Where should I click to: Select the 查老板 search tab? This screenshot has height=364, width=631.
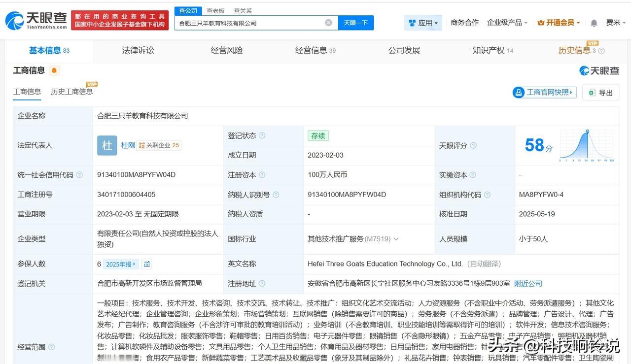pyautogui.click(x=215, y=10)
